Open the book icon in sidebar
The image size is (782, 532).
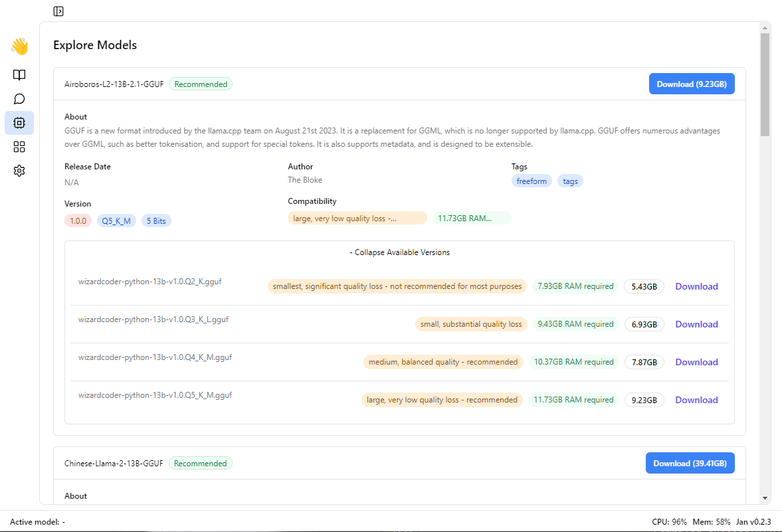19,75
